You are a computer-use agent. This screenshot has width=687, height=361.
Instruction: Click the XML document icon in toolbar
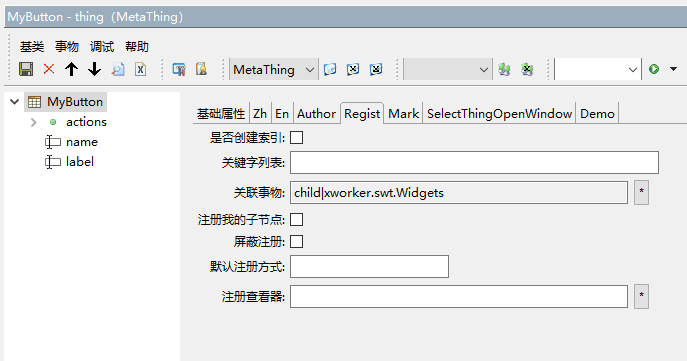(x=140, y=69)
